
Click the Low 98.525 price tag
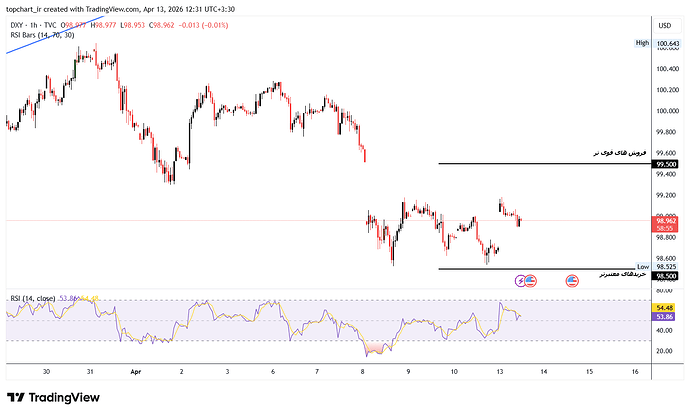pyautogui.click(x=658, y=267)
